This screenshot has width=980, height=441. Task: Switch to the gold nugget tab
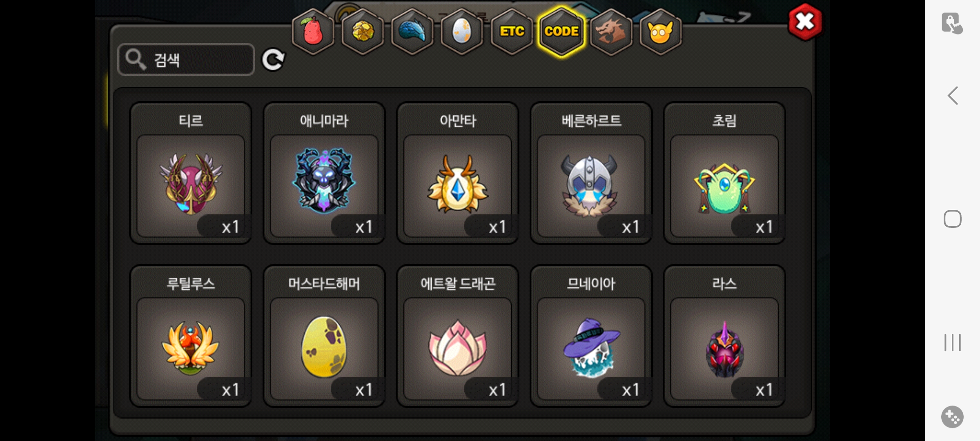tap(363, 31)
